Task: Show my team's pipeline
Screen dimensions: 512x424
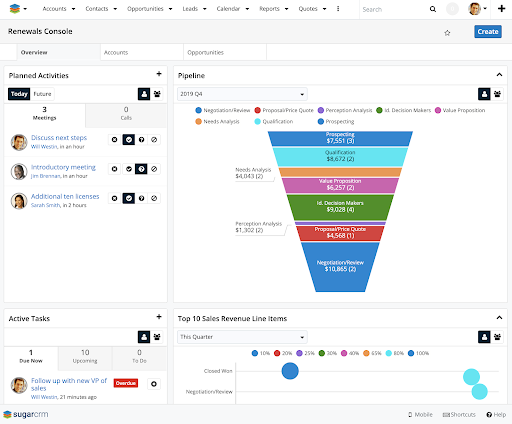Action: coord(497,94)
